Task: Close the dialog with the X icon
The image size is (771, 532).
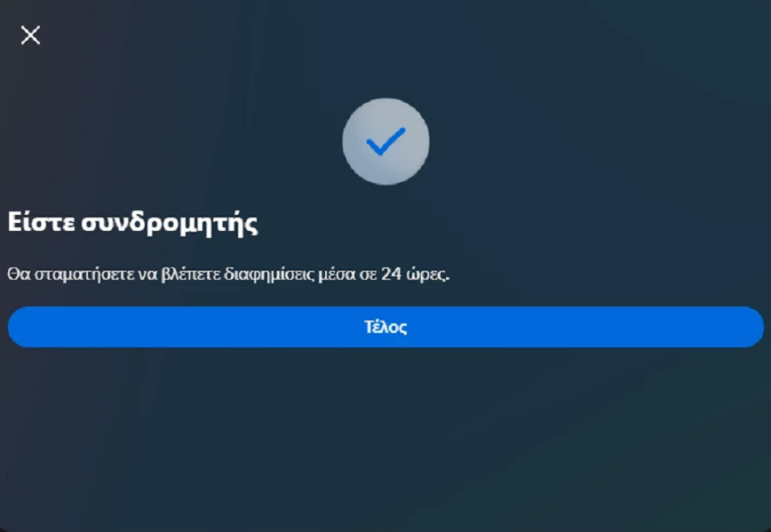Action: [x=30, y=36]
